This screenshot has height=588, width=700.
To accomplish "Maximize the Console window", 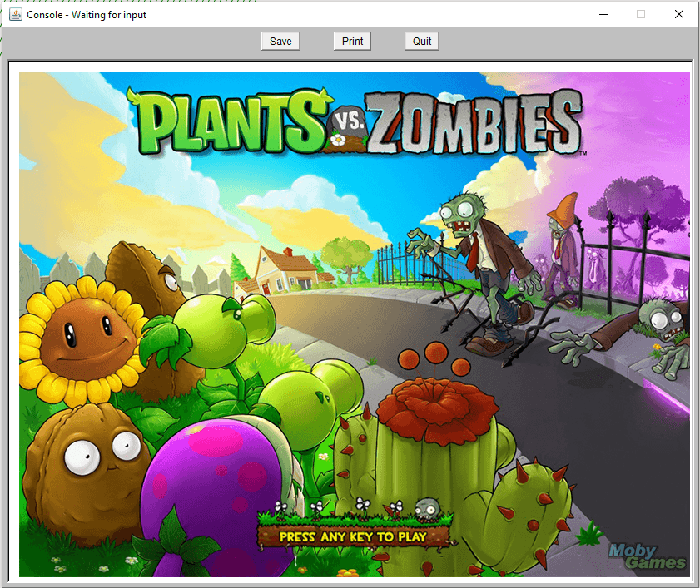I will point(641,14).
